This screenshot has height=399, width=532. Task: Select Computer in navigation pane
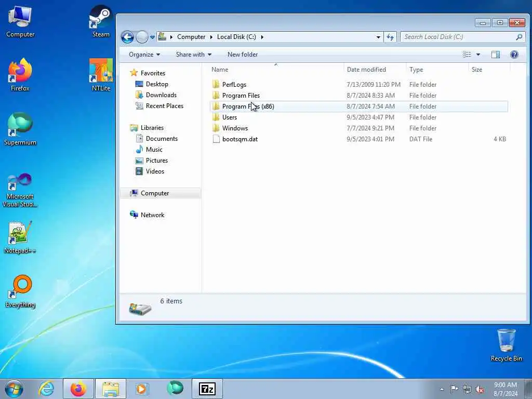(x=160, y=193)
